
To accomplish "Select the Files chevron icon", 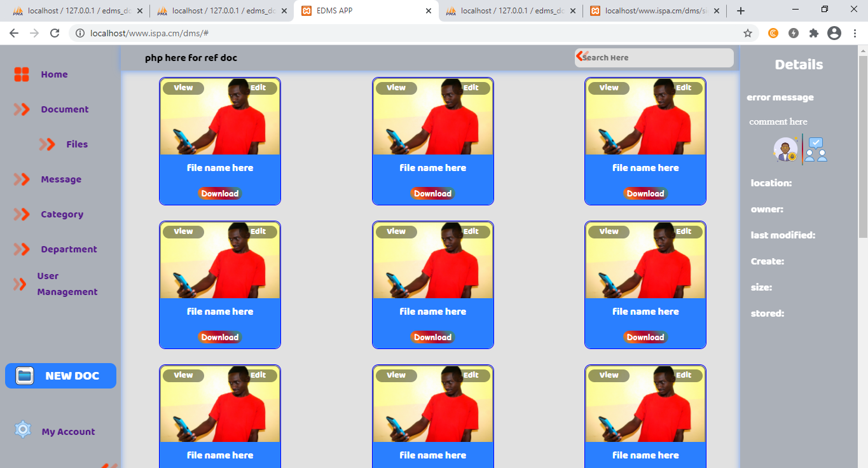I will [46, 144].
